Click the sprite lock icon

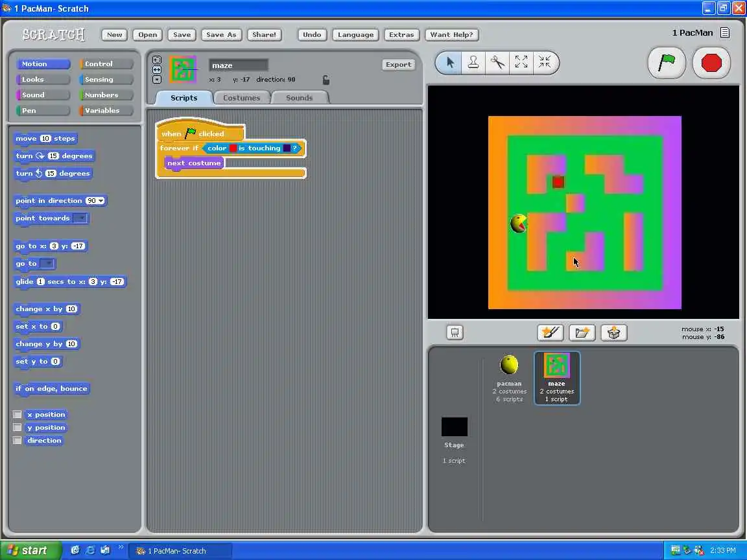[x=326, y=80]
